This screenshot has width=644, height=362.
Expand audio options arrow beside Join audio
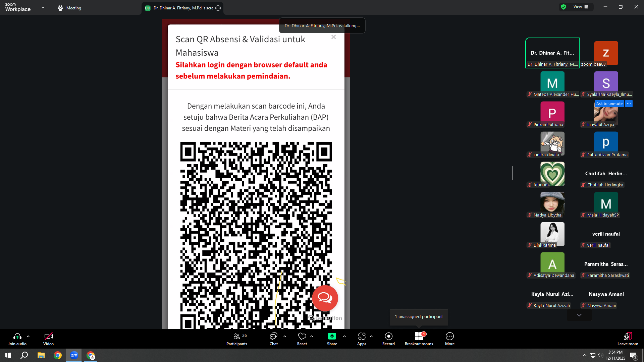click(x=28, y=336)
